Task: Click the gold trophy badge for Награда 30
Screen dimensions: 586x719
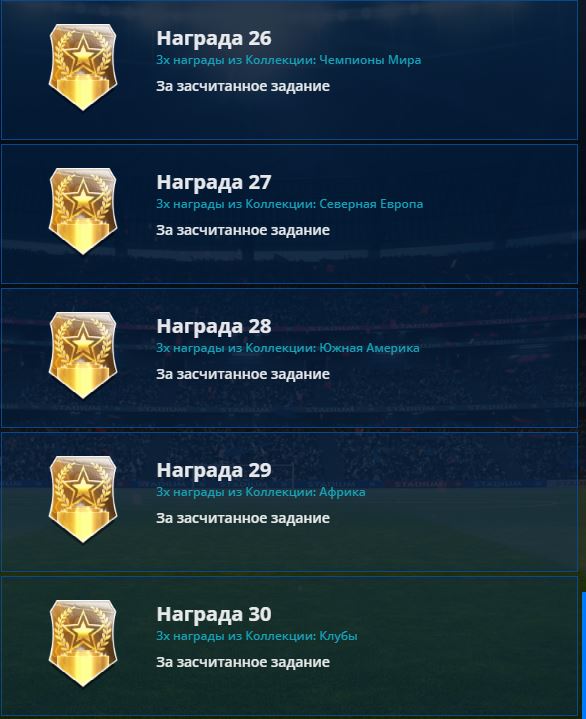Action: point(83,643)
